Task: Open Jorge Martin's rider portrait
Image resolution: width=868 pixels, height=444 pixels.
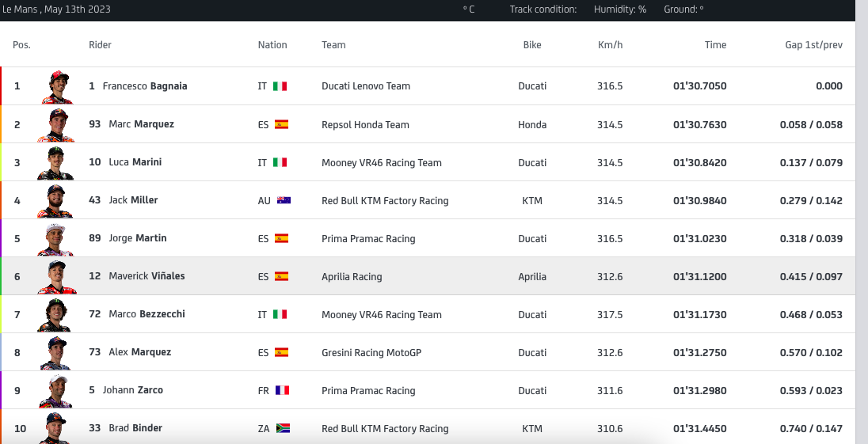Action: (56, 239)
